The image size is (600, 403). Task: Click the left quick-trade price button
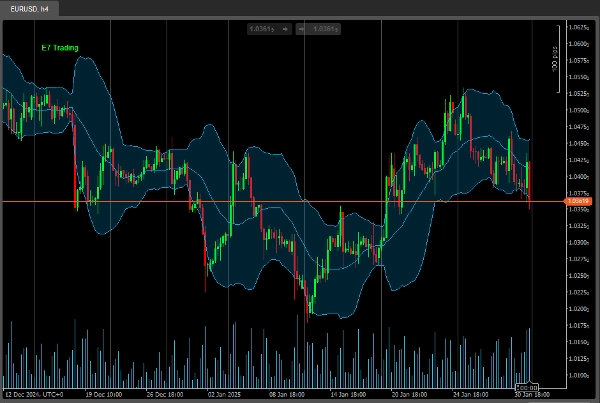pyautogui.click(x=269, y=29)
